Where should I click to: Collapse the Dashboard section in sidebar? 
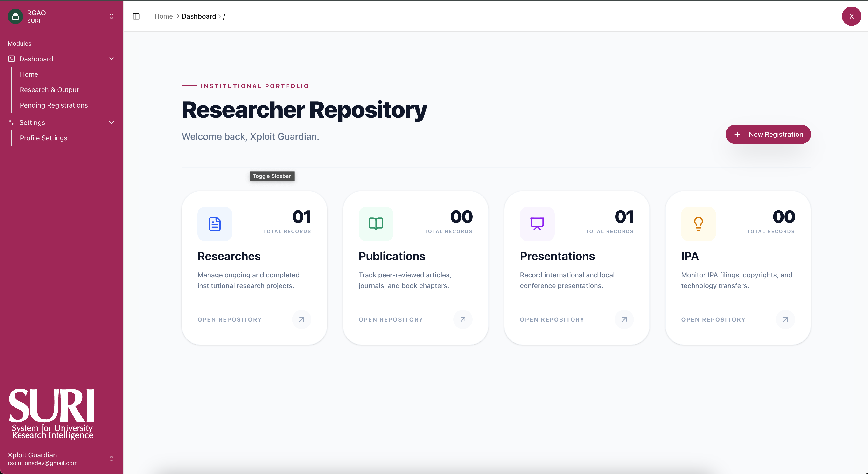click(x=111, y=59)
